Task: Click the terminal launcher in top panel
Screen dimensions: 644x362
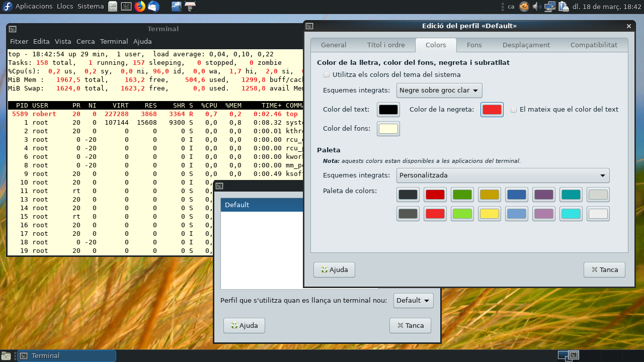Action: 126,7
